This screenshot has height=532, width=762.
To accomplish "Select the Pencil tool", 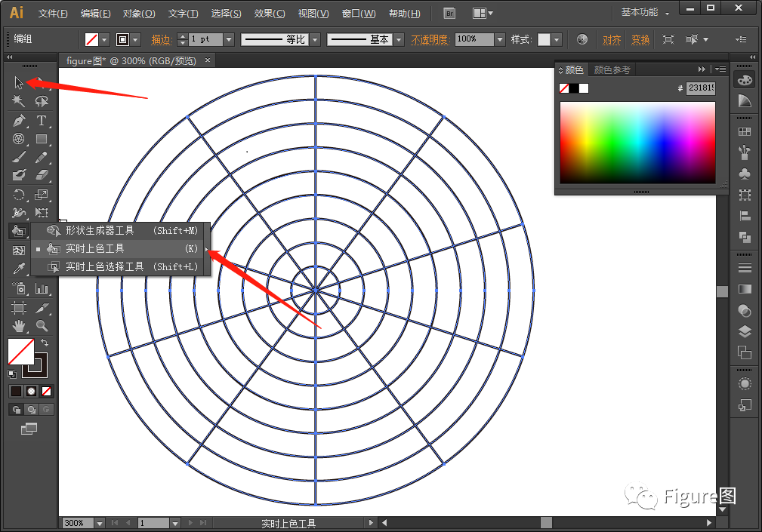I will tap(42, 157).
